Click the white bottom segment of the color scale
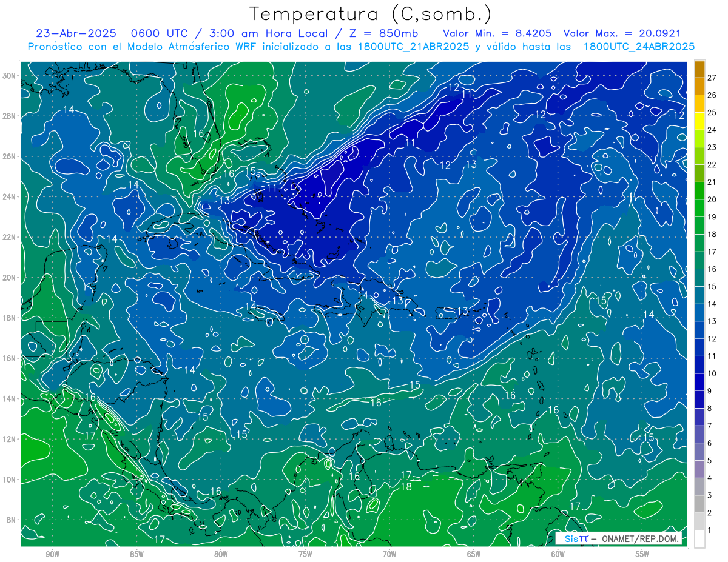 click(699, 539)
